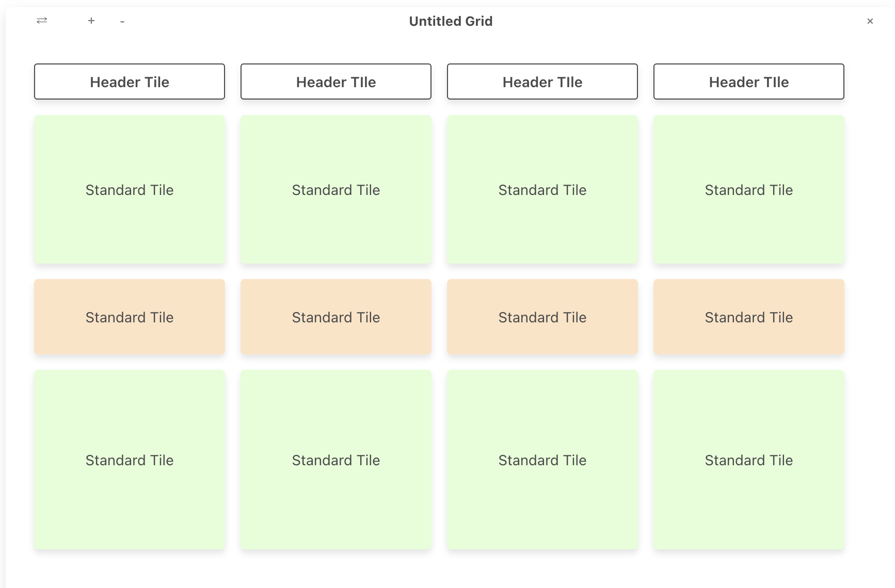Select the top-row Standard Tile in the last column
The height and width of the screenshot is (588, 895).
point(748,190)
